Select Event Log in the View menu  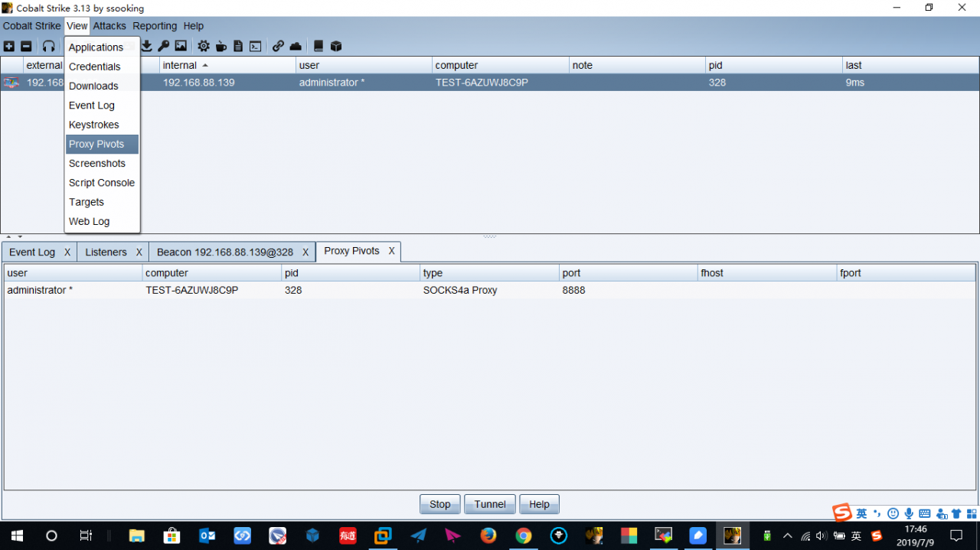(x=102, y=106)
